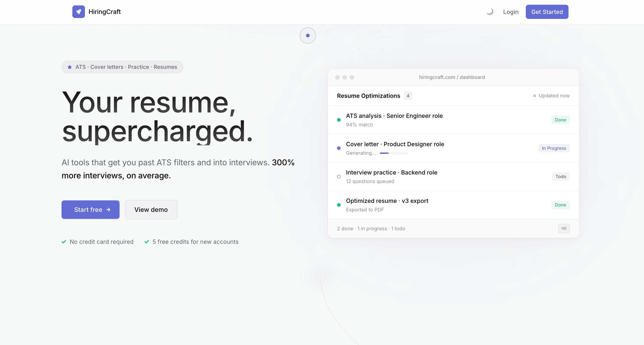The image size is (644, 345).
Task: Click the first window dot in dashboard mockup
Action: [338, 77]
